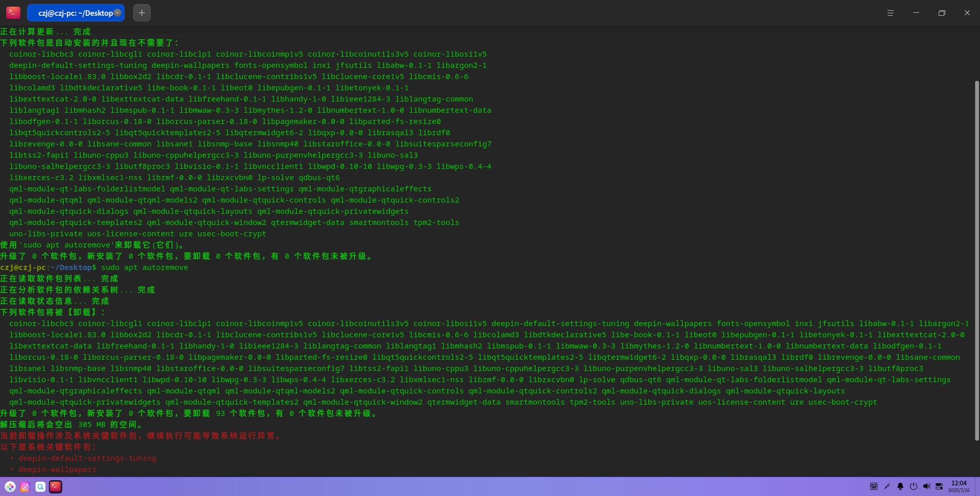
Task: Open the quick settings toggles tray icon
Action: pos(939,486)
